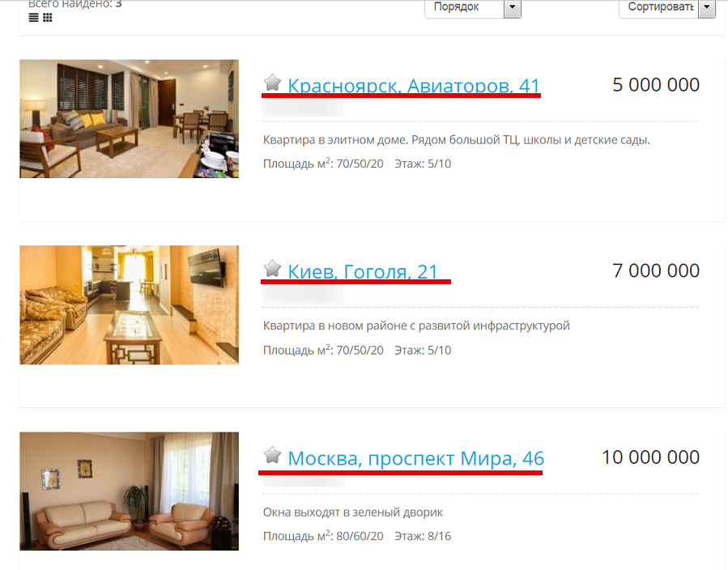This screenshot has width=728, height=570.
Task: Click the 7 000 000 price
Action: pyautogui.click(x=656, y=270)
